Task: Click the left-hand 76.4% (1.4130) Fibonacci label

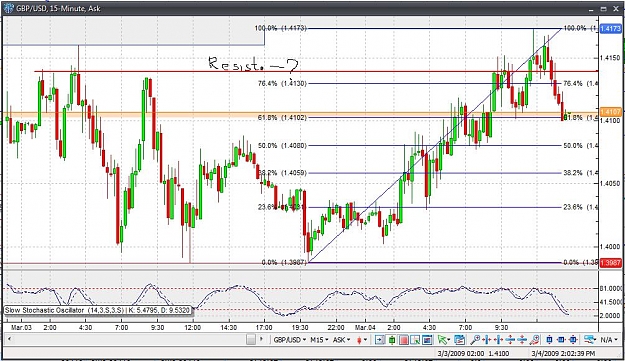Action: [x=282, y=83]
